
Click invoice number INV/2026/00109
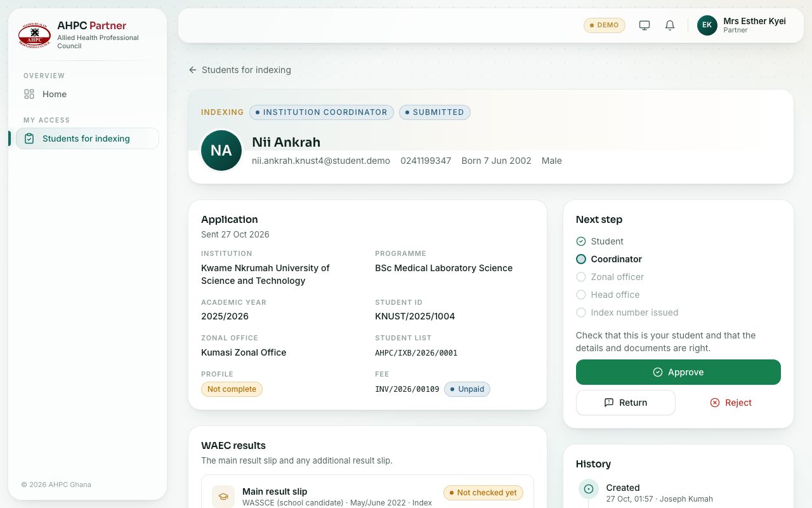tap(407, 389)
